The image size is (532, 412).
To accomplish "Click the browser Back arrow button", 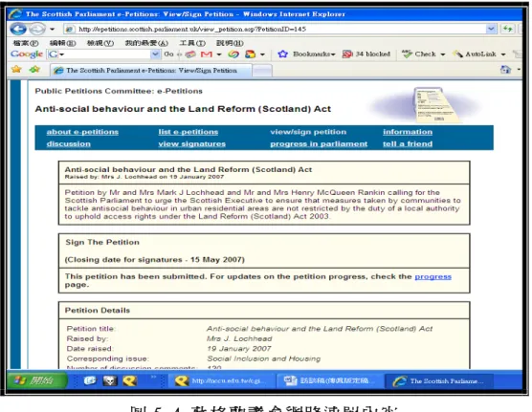I will coord(18,30).
